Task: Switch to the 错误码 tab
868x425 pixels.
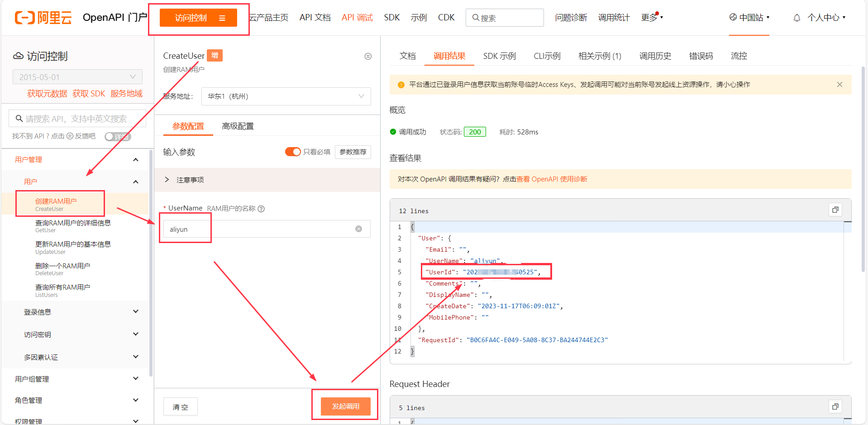Action: coord(701,56)
